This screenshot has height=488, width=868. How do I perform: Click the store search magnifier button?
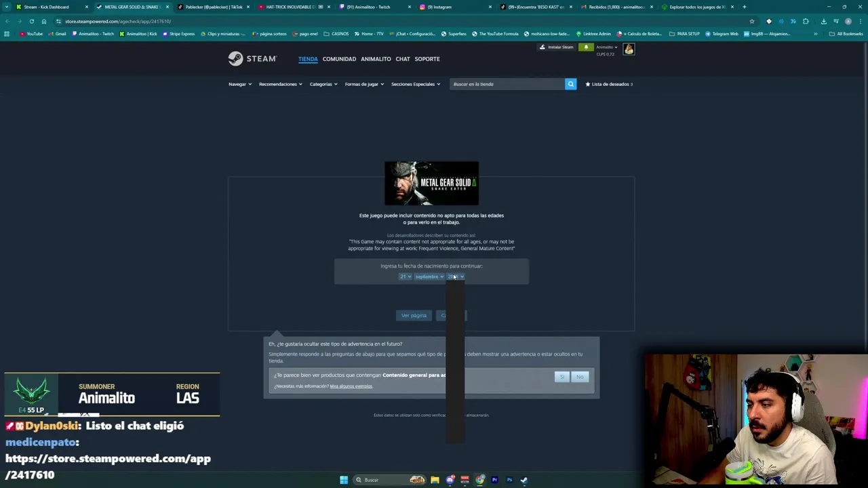[570, 84]
